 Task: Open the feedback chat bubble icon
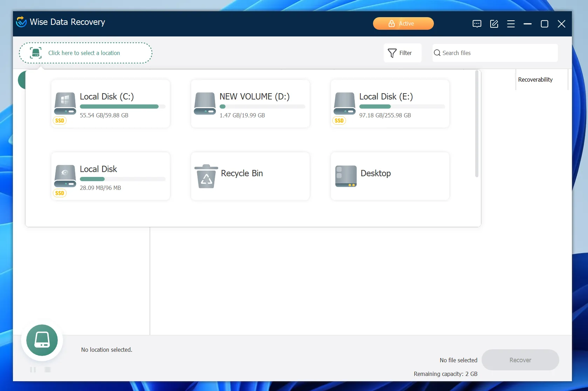[x=477, y=24]
